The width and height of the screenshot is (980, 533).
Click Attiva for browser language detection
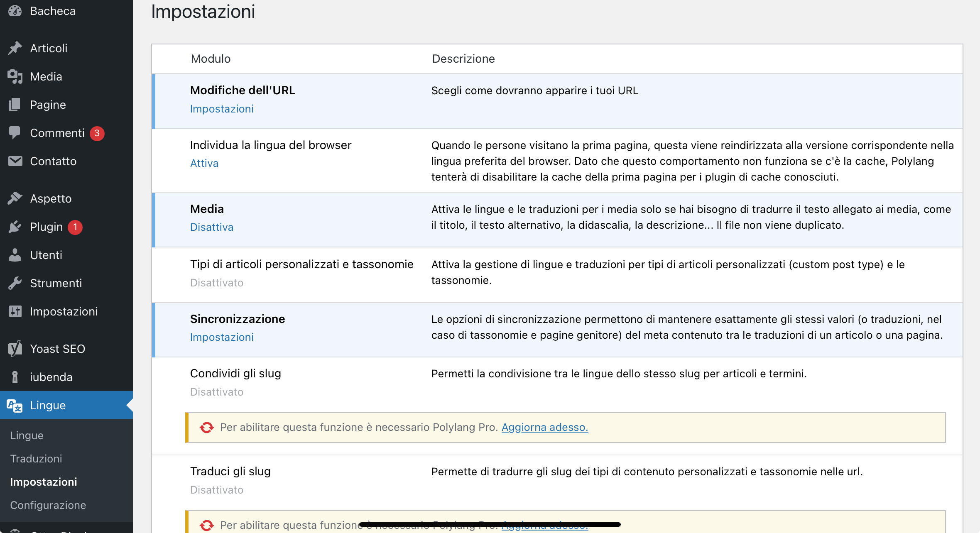(204, 163)
